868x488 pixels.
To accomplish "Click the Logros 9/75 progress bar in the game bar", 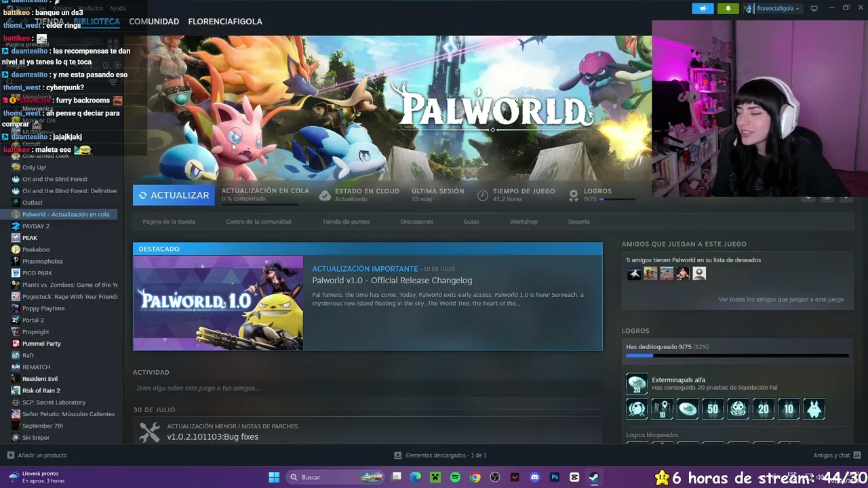I will [x=617, y=199].
